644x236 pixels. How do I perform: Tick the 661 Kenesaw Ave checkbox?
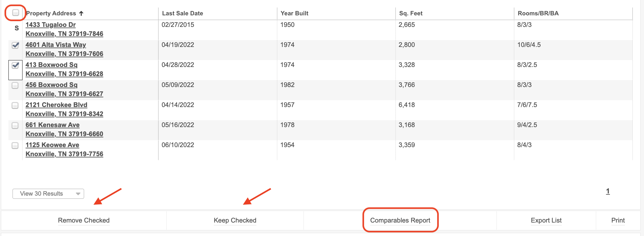(15, 126)
